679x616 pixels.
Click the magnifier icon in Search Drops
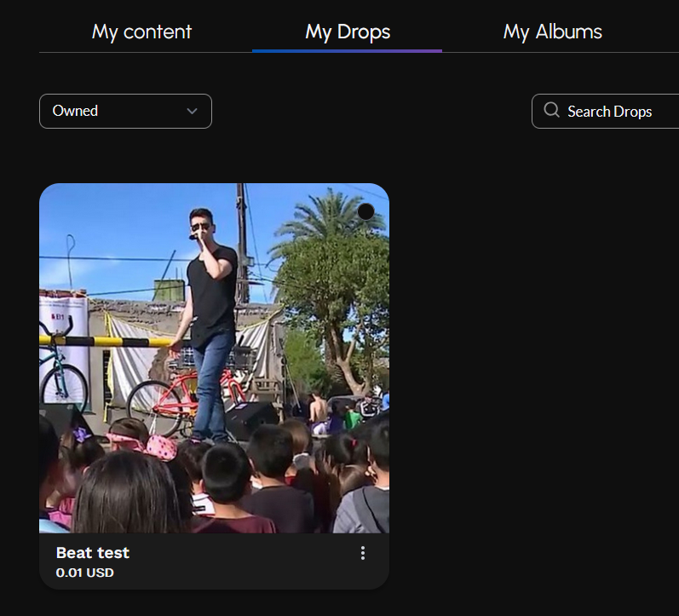click(x=551, y=110)
